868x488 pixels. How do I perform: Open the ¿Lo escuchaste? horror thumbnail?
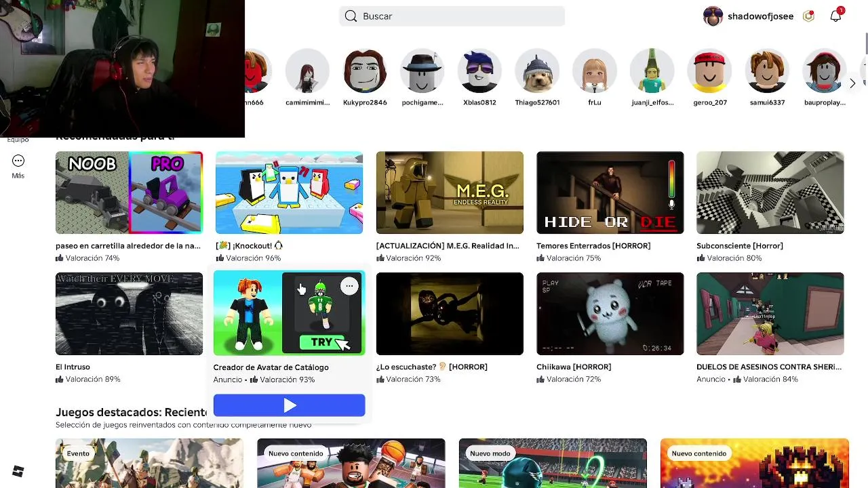450,314
